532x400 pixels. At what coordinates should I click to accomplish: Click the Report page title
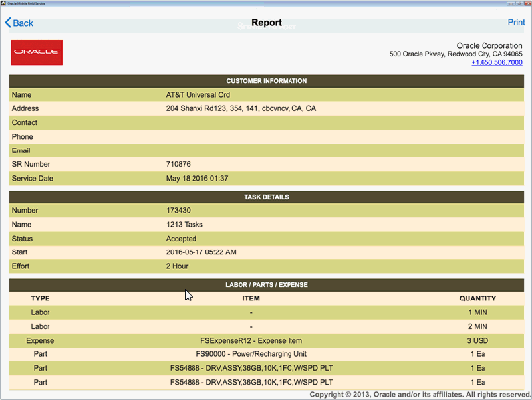point(267,23)
